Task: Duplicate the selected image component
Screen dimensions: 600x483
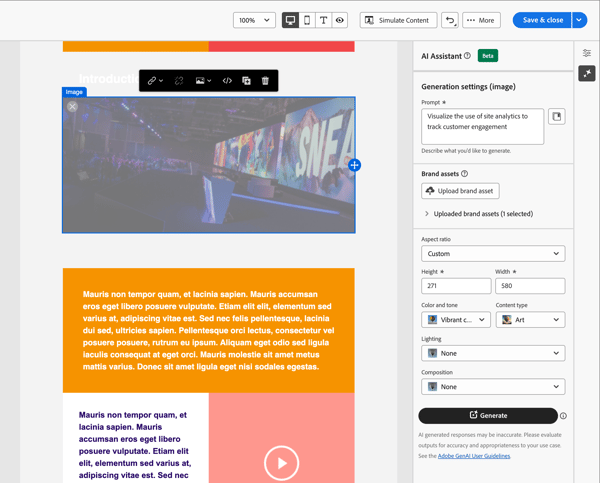Action: click(x=246, y=81)
